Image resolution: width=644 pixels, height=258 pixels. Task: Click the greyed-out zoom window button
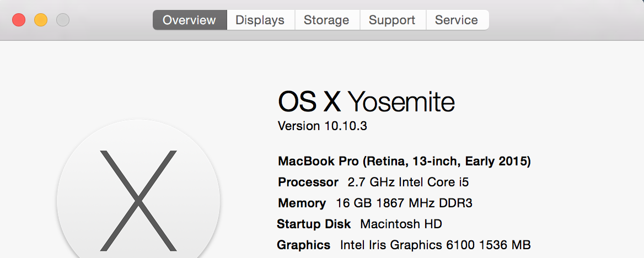[63, 20]
